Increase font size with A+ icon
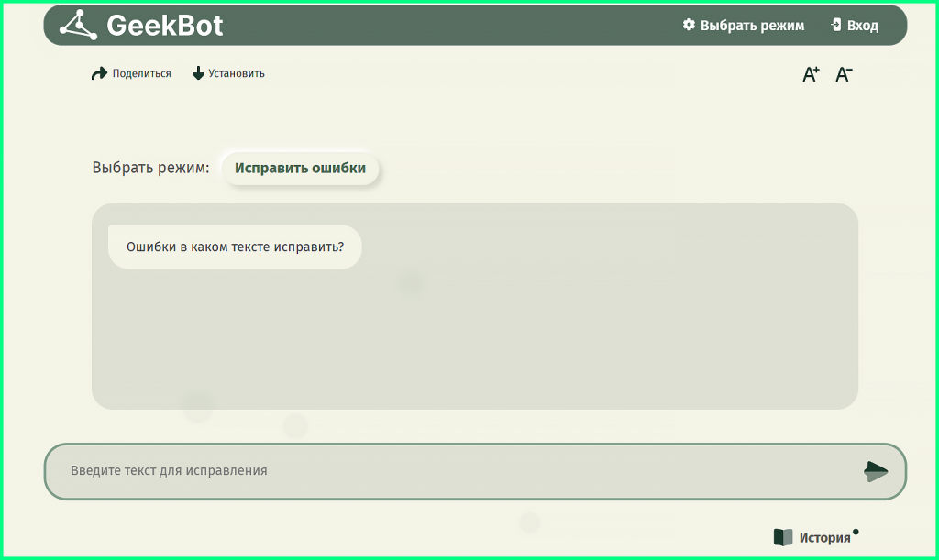This screenshot has width=939, height=560. 811,74
